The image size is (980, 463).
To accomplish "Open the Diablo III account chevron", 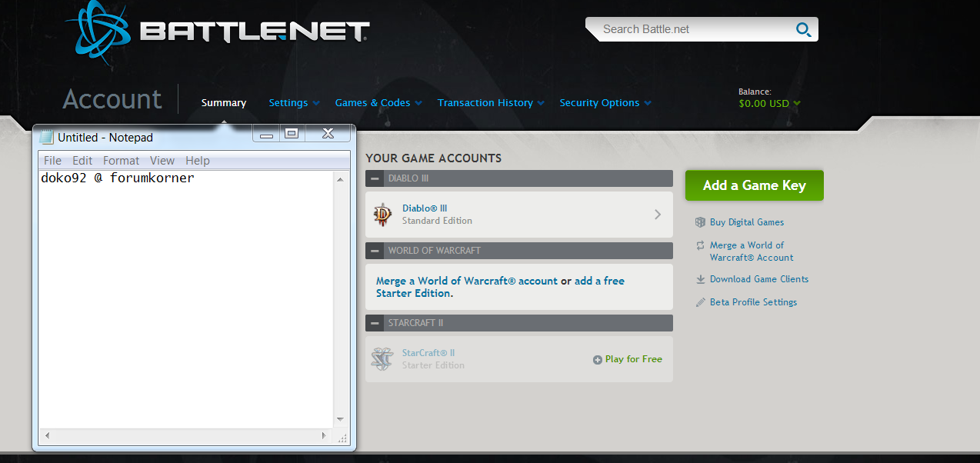I will (x=658, y=215).
